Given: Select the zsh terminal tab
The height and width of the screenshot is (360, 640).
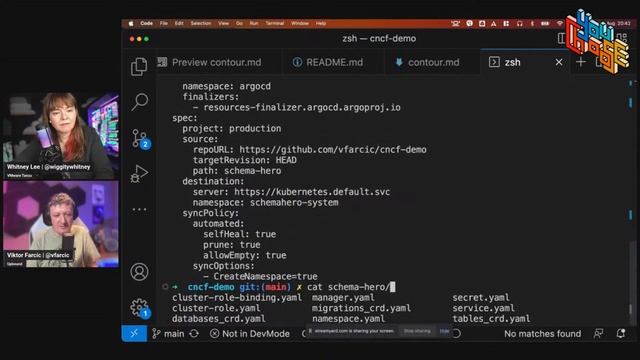Looking at the screenshot, I should tap(512, 62).
